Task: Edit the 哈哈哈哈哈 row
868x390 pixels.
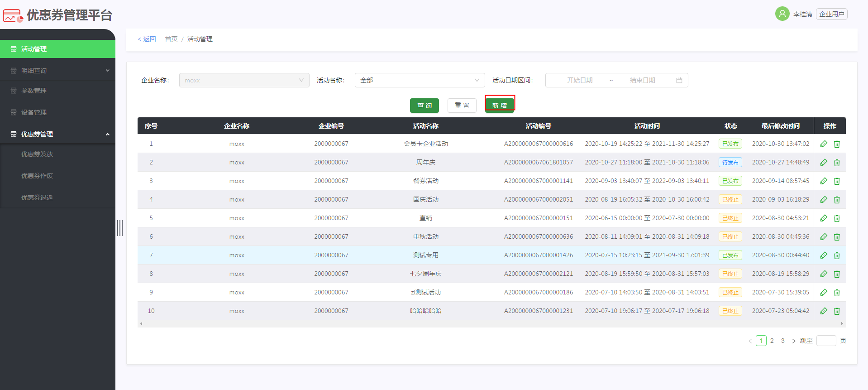Action: (824, 311)
